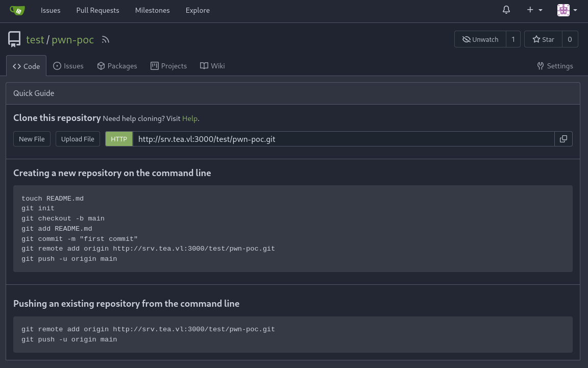The height and width of the screenshot is (368, 588).
Task: Select the HTTP clone protocol button
Action: 119,139
